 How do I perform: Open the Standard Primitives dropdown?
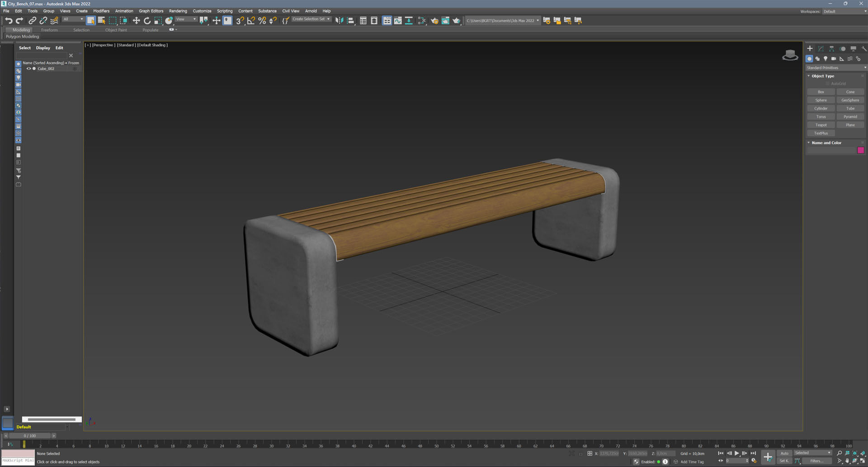836,68
